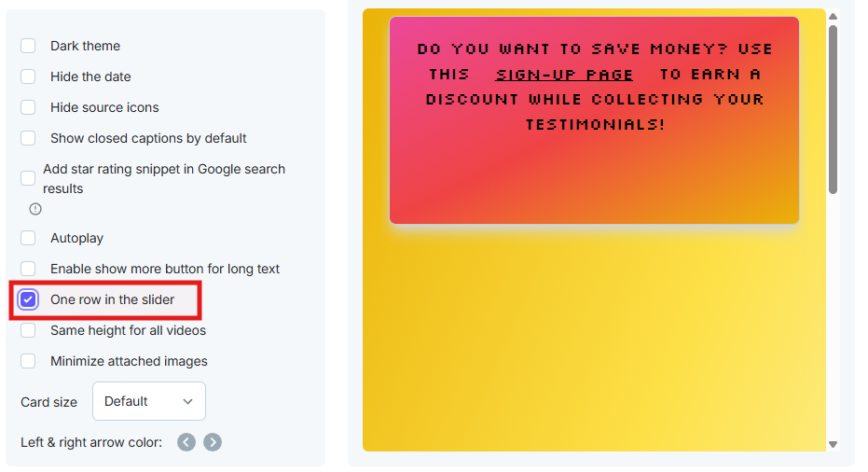Viewport: 868px width, 472px height.
Task: Click the preview vertical scrollbar thumb
Action: click(x=834, y=110)
